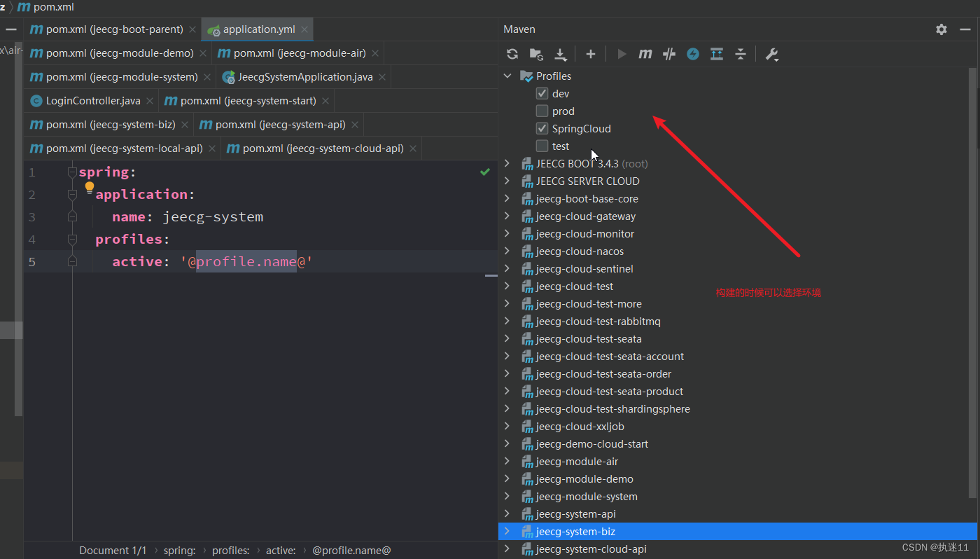This screenshot has width=980, height=559.
Task: Expand jeecg-cloud-gateway module
Action: [507, 216]
